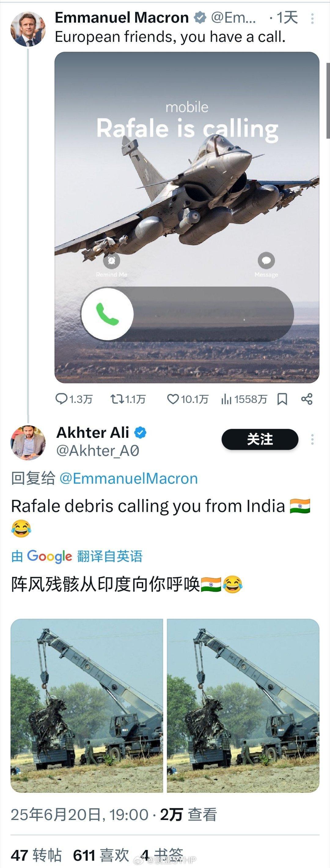Follow Akhter Ali with 关注 button
This screenshot has width=330, height=868.
[x=260, y=439]
